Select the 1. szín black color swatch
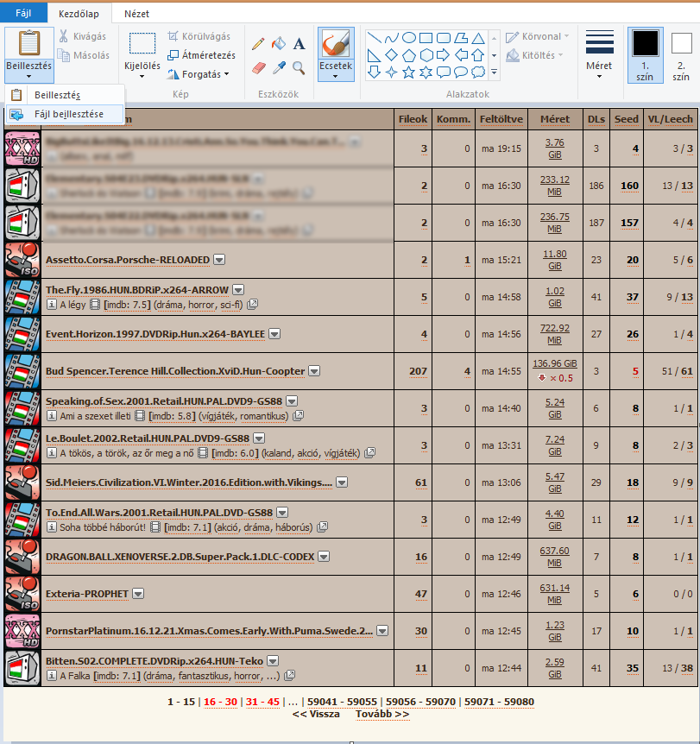This screenshot has width=700, height=744. (x=645, y=54)
